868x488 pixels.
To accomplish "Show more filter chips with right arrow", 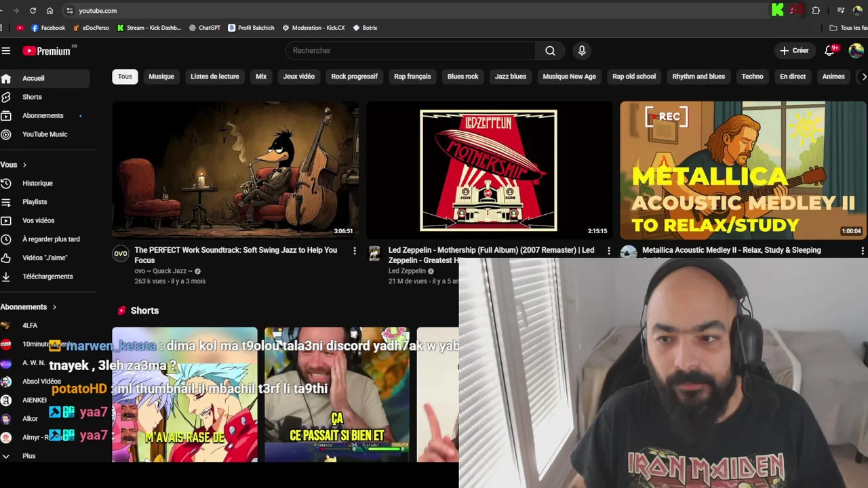I will point(863,77).
